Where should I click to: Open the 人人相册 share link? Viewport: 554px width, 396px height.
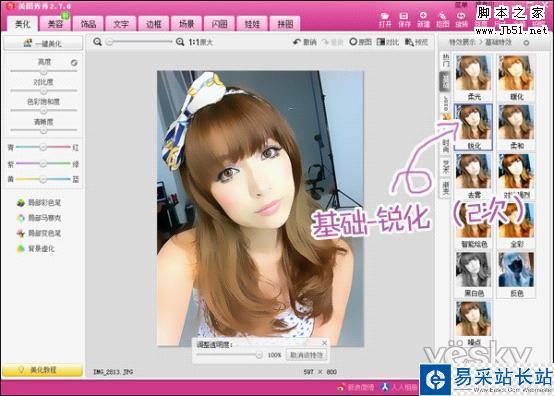400,387
